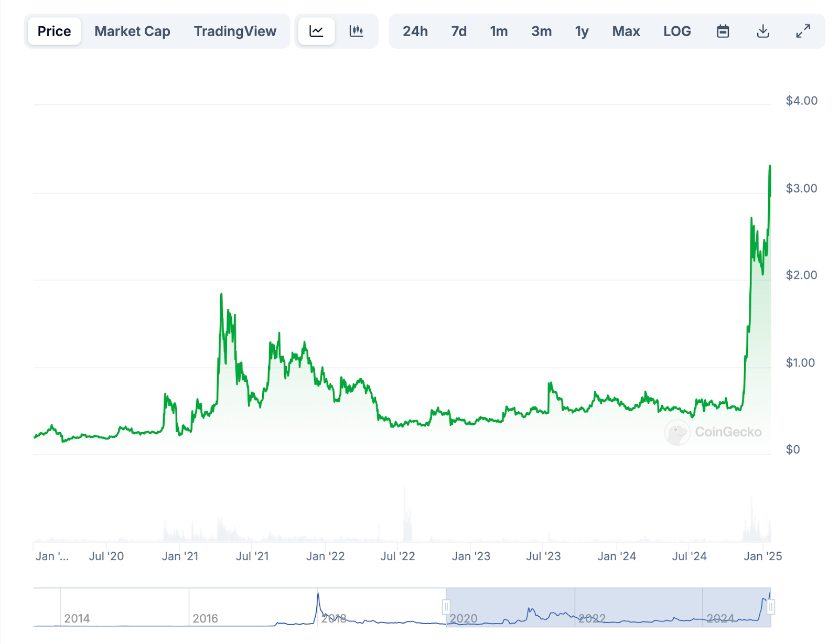The image size is (839, 644).
Task: Expand the chart to fullscreen
Action: click(x=803, y=31)
